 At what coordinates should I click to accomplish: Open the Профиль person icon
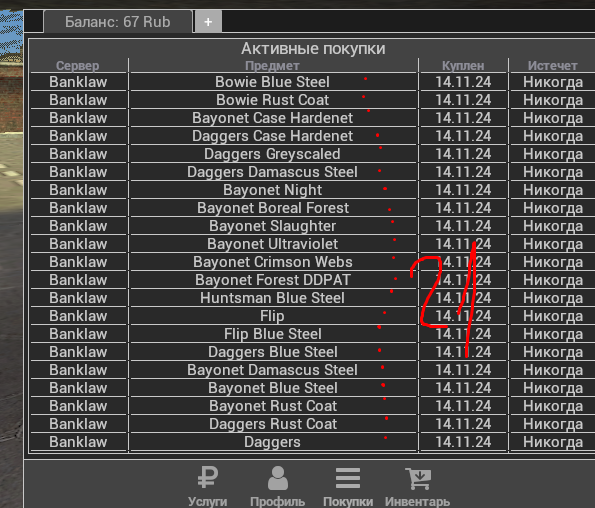tap(278, 477)
